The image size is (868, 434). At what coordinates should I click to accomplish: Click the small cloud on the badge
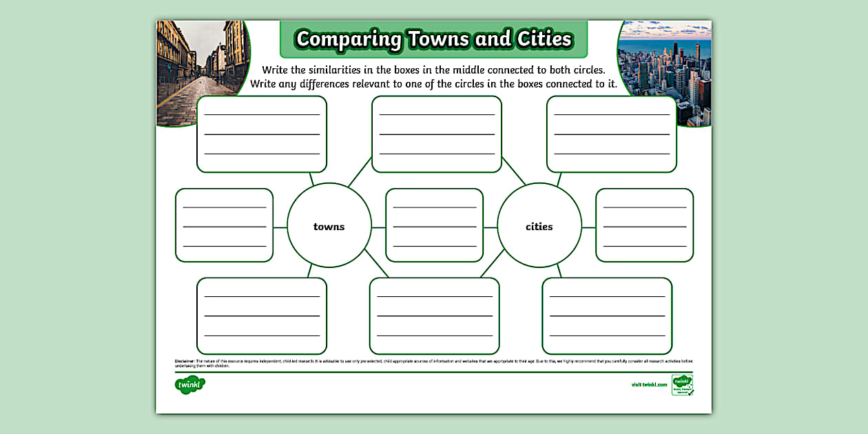pos(681,380)
